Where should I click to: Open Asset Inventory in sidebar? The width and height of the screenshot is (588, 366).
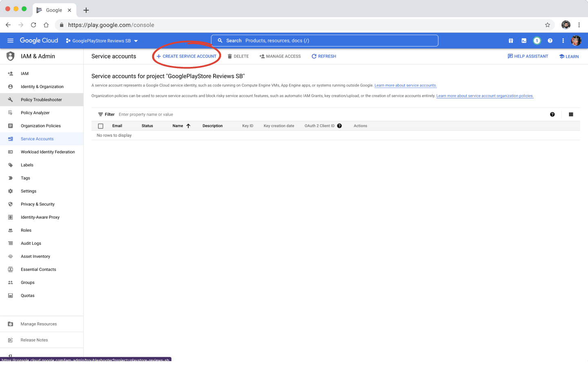click(x=42, y=256)
